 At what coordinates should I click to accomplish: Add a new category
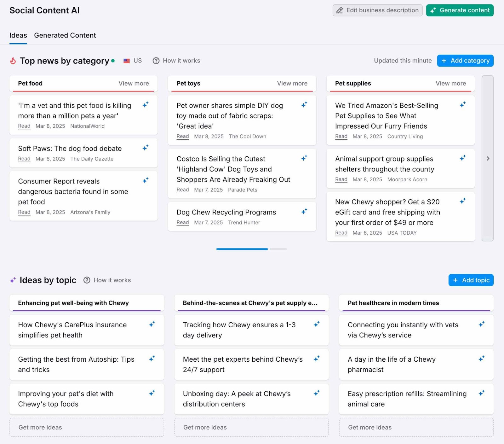click(465, 61)
